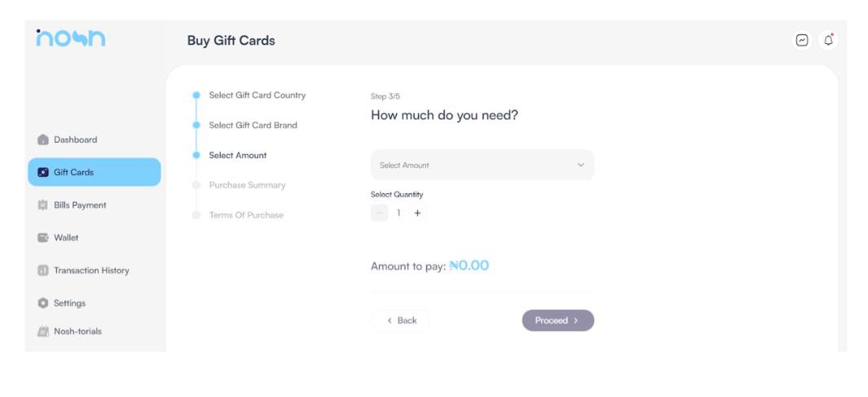Click the Select Amount chevron arrow
This screenshot has width=868, height=397.
pos(580,165)
